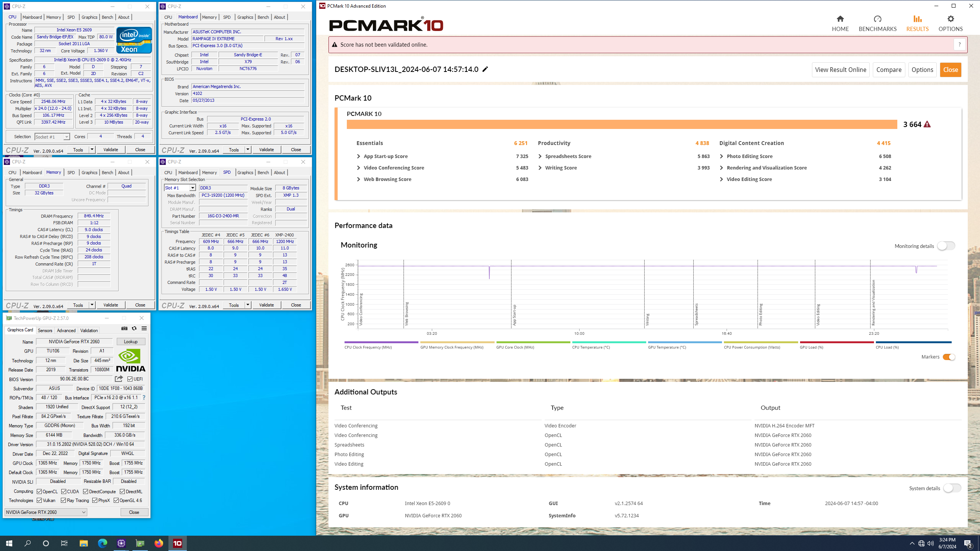Screen dimensions: 980x551
Task: Open Firefox from the taskbar
Action: point(158,543)
